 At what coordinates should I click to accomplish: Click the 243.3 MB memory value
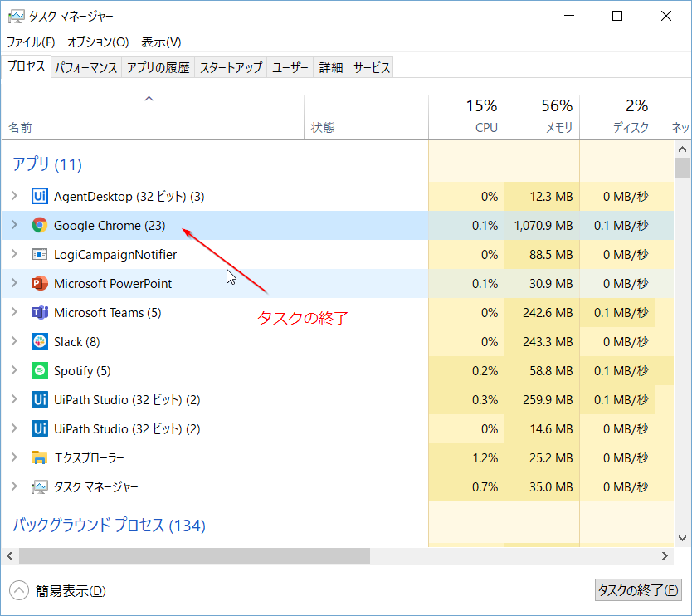tap(548, 342)
